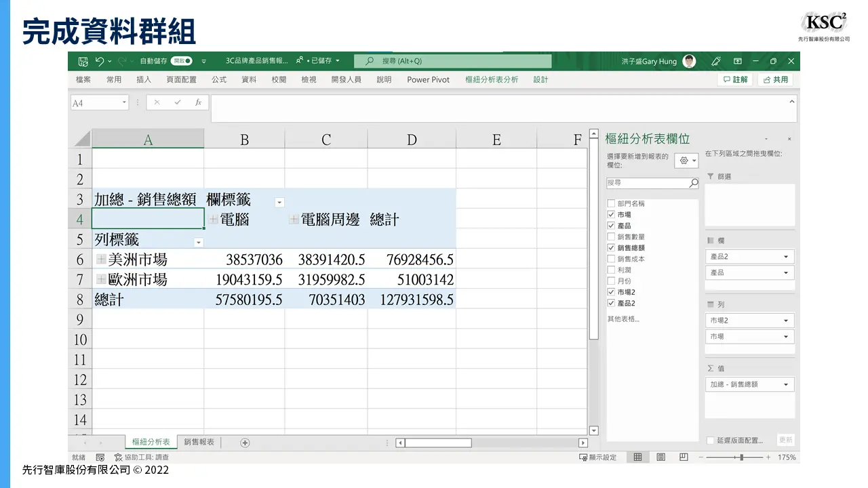Add a new sheet with plus icon
868x488 pixels.
coord(245,443)
